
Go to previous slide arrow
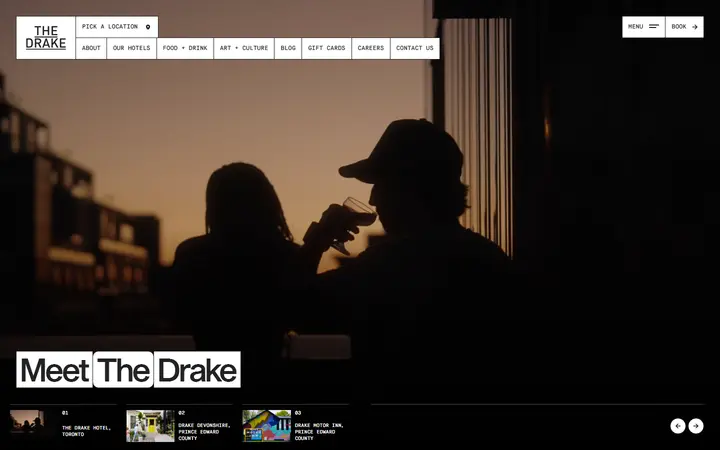tap(678, 426)
